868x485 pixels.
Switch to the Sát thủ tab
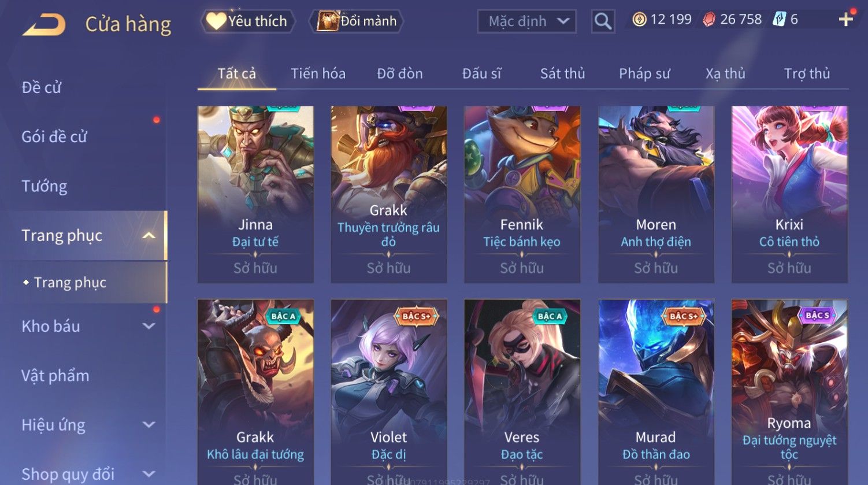(x=562, y=73)
